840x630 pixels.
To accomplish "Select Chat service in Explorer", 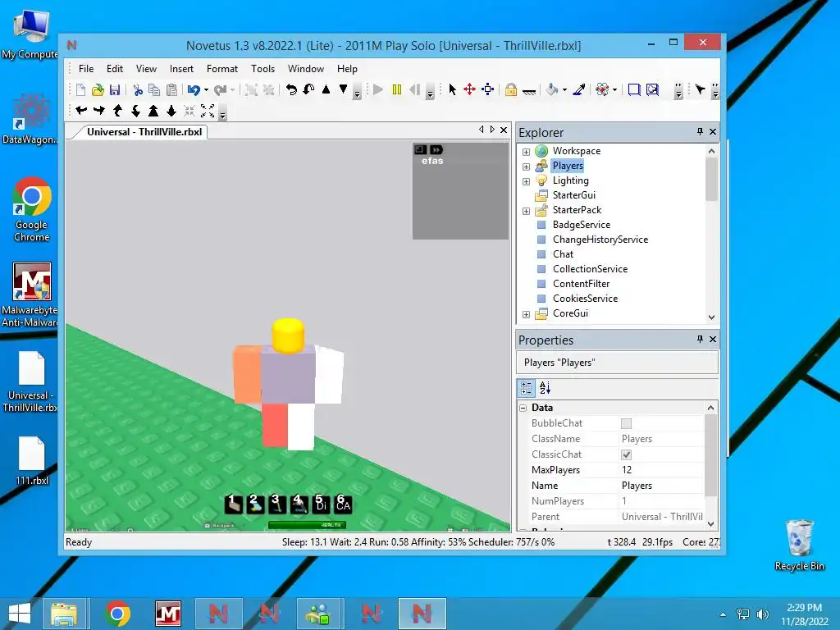I will coord(563,254).
